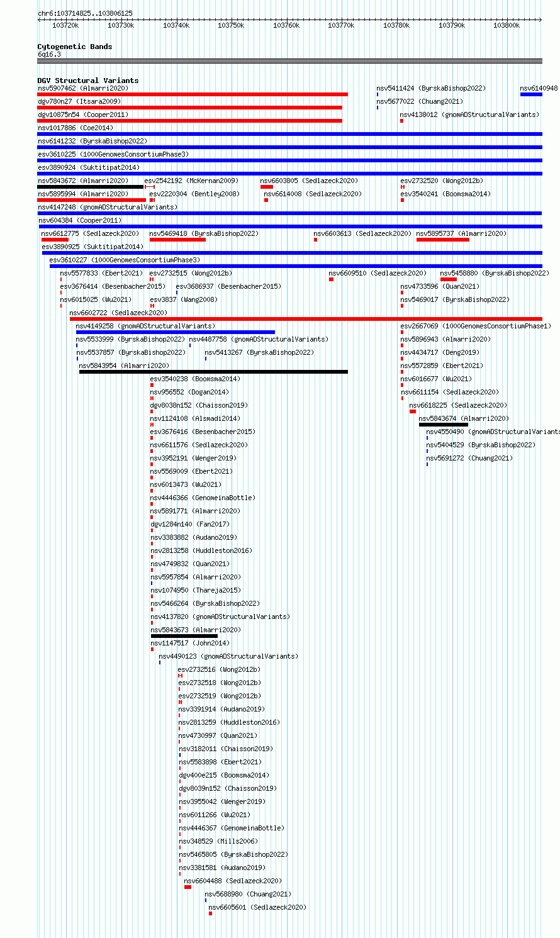Open variant dgv10875n54 (Cooper2011)
Image resolution: width=560 pixels, height=938 pixels.
click(x=83, y=115)
